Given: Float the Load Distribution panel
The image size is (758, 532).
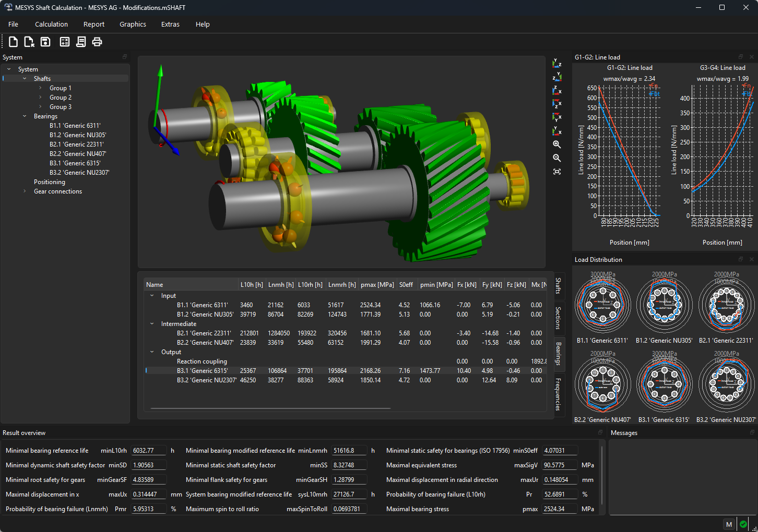Looking at the screenshot, I should click(x=740, y=259).
